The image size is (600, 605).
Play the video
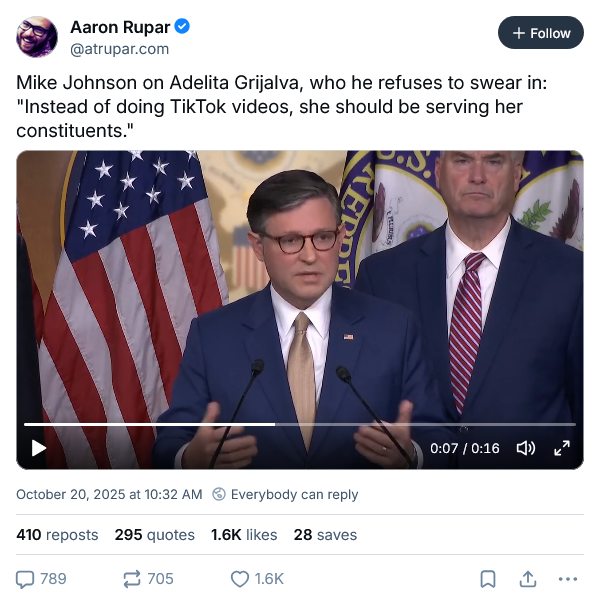[38, 448]
